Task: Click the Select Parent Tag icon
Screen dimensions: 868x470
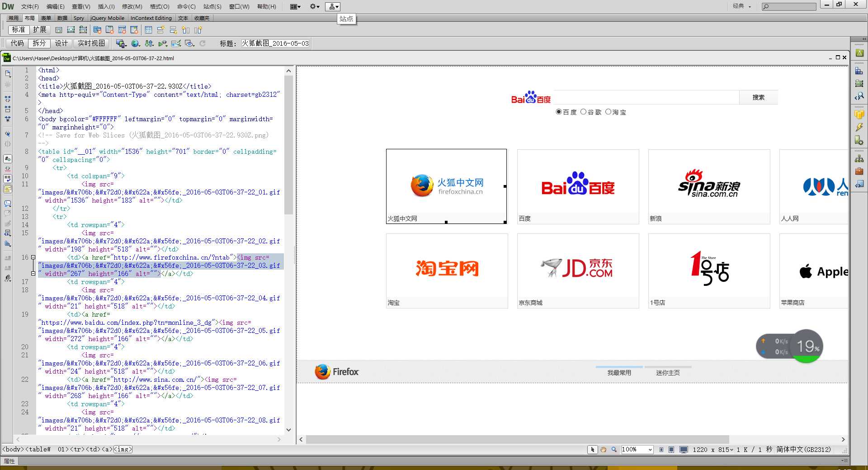Action: pyautogui.click(x=8, y=134)
